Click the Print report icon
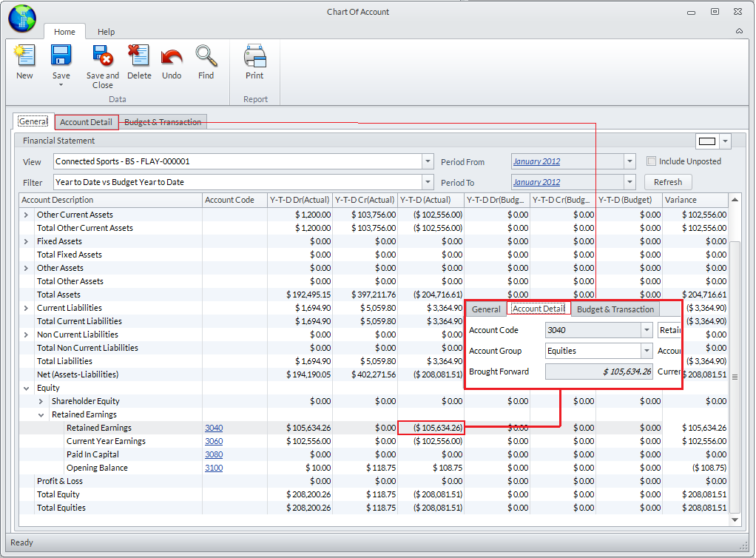The image size is (756, 558). (254, 58)
